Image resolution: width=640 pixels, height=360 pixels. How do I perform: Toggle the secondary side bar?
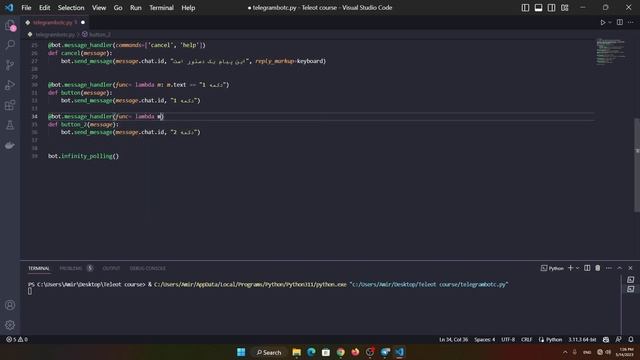tap(551, 8)
